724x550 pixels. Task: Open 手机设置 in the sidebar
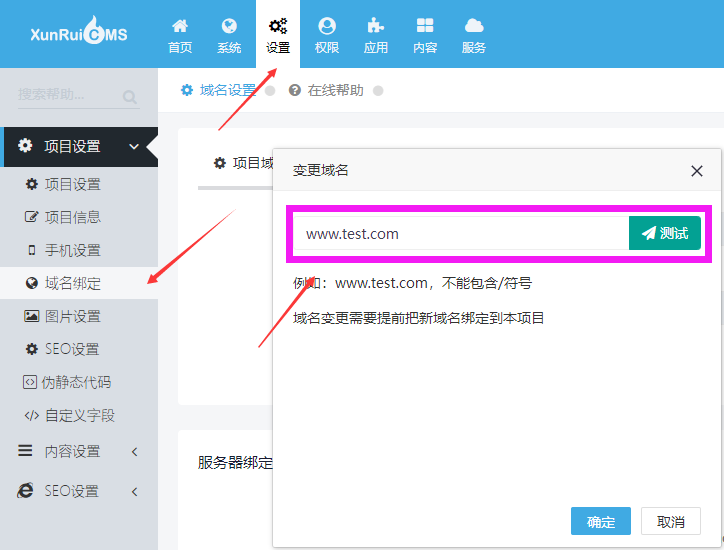point(72,250)
